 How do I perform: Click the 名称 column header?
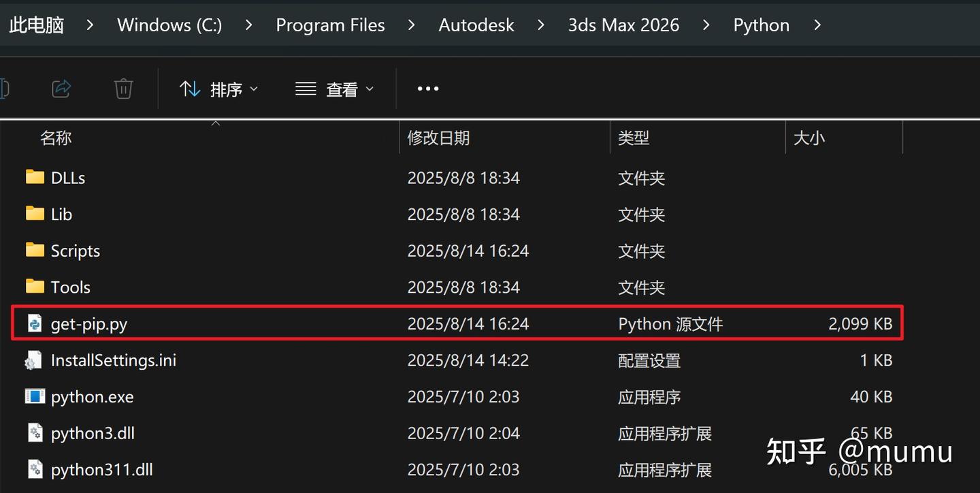56,138
